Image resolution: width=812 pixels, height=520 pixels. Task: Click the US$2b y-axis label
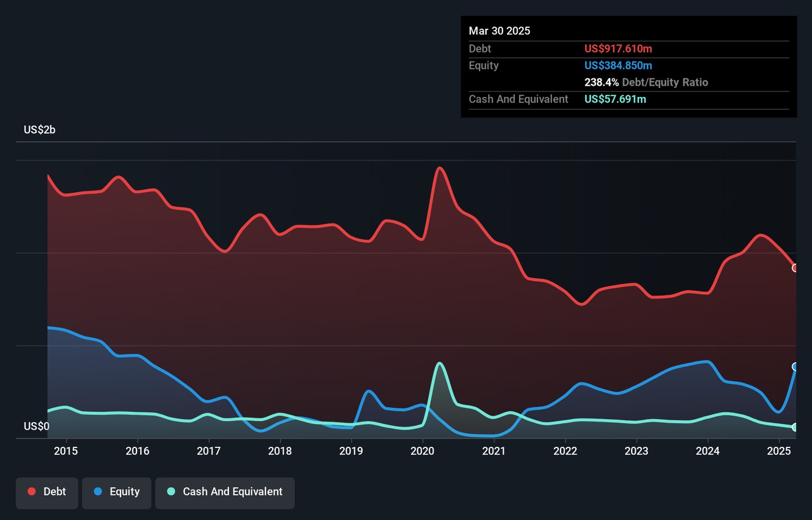(x=39, y=130)
